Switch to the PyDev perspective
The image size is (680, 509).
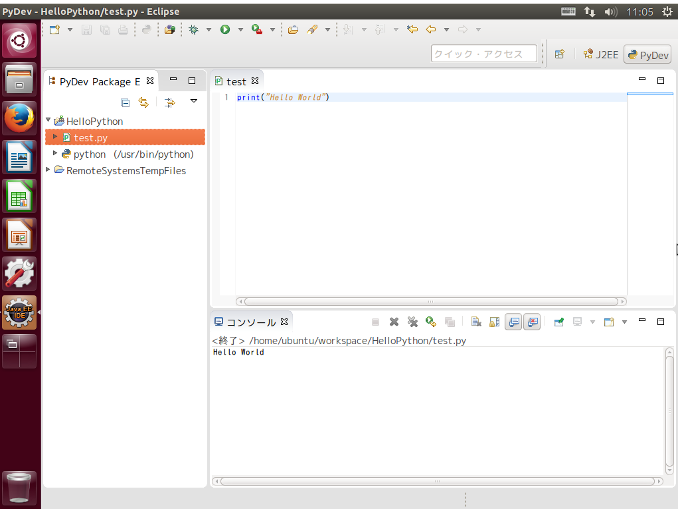(x=647, y=55)
